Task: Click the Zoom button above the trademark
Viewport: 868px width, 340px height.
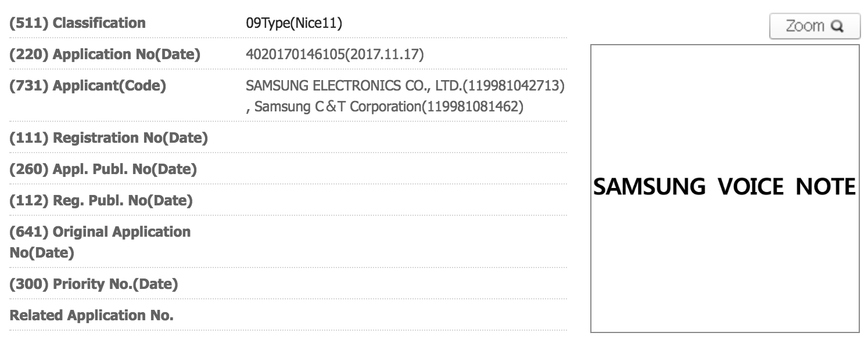Action: tap(814, 26)
